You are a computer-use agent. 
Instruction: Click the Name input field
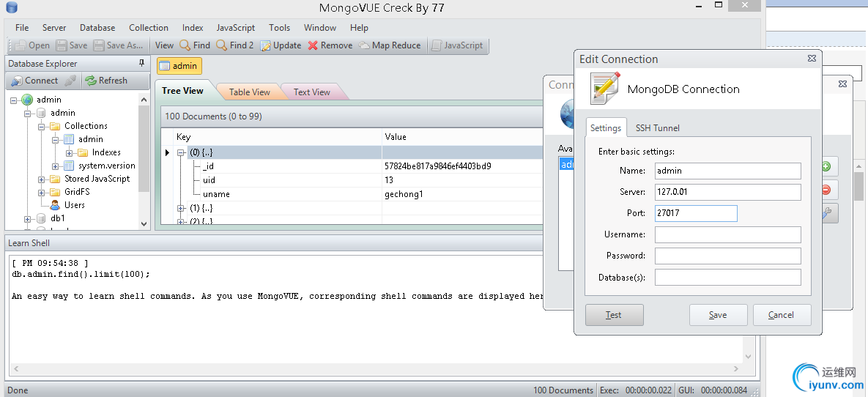coord(728,171)
